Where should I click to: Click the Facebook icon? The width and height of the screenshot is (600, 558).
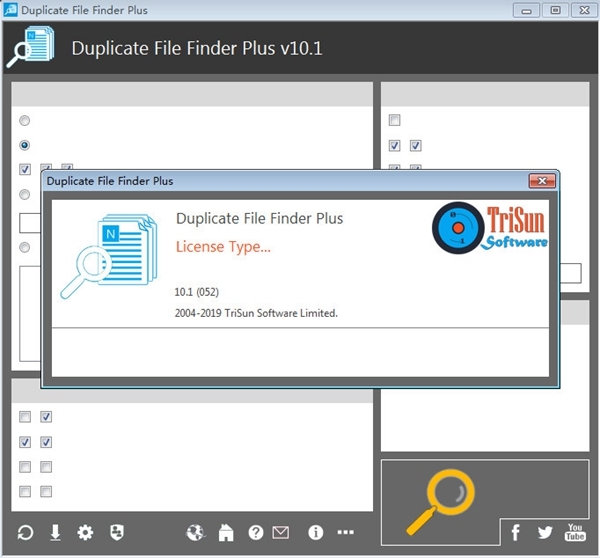click(516, 532)
